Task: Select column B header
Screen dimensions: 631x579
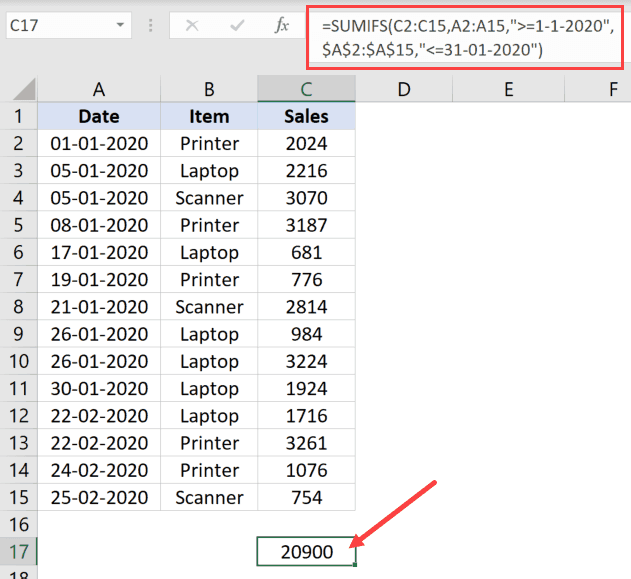Action: tap(209, 89)
